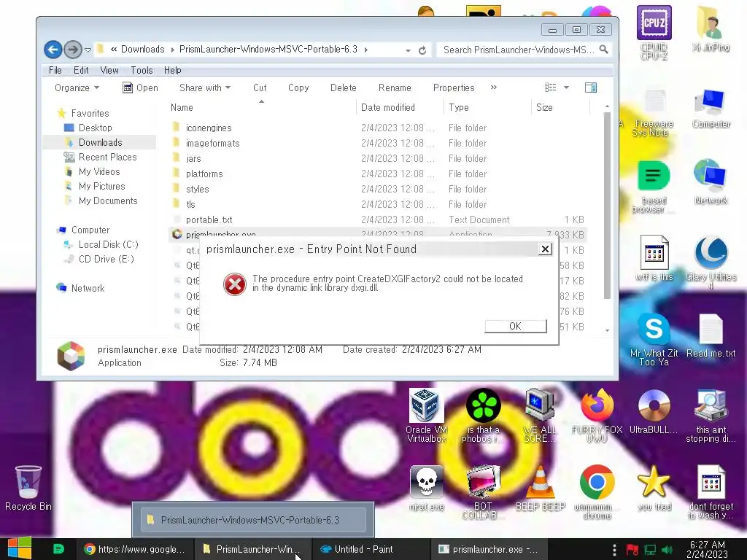Open the View menu
Image resolution: width=747 pixels, height=560 pixels.
109,70
